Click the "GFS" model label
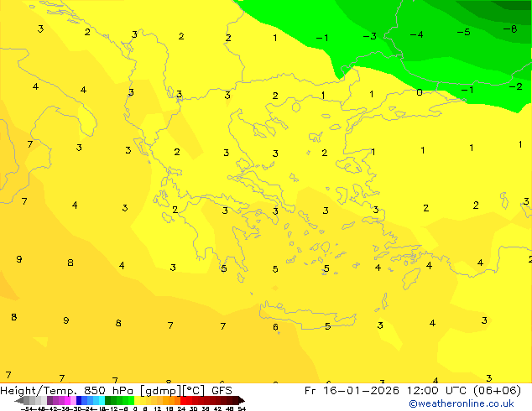 point(222,390)
